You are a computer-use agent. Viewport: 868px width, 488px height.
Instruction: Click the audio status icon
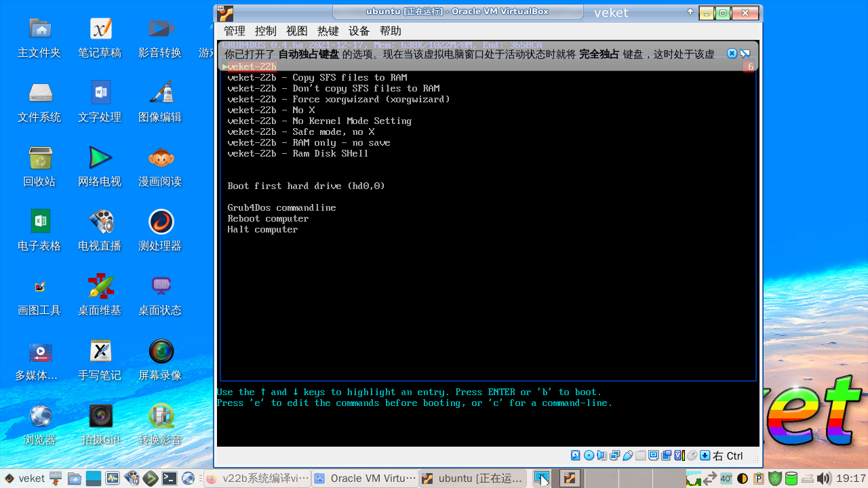click(602, 455)
